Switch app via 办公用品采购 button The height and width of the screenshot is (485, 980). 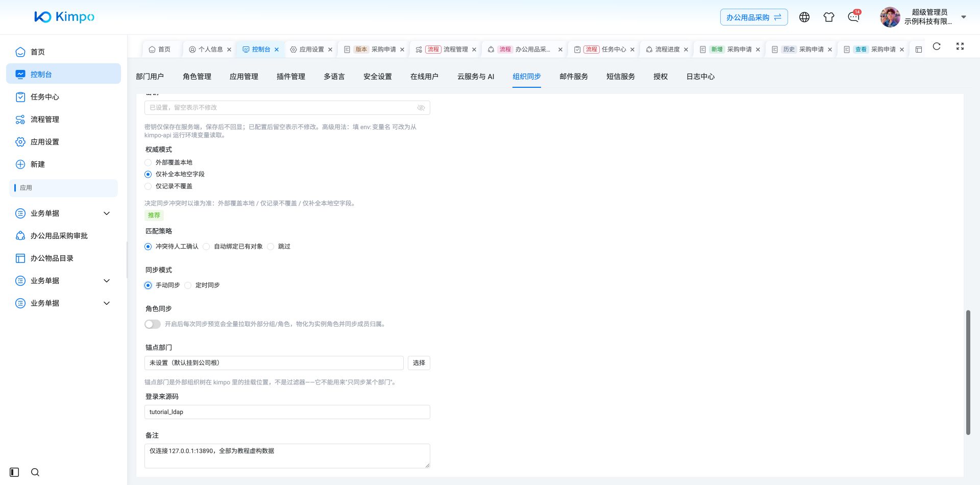[x=754, y=17]
